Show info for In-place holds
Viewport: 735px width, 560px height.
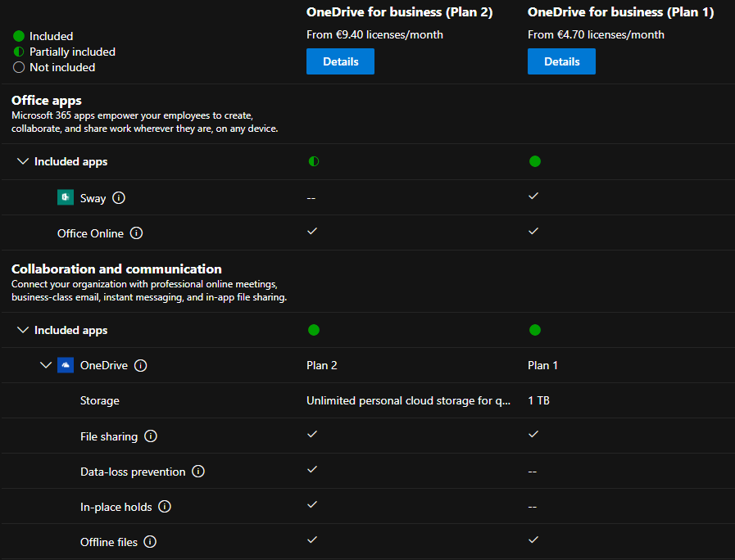pos(165,506)
